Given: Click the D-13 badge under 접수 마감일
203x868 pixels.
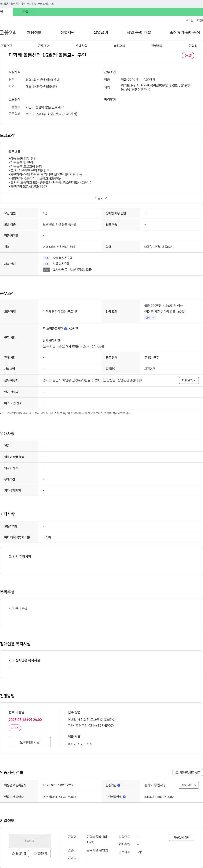Looking at the screenshot, I should (x=15, y=728).
